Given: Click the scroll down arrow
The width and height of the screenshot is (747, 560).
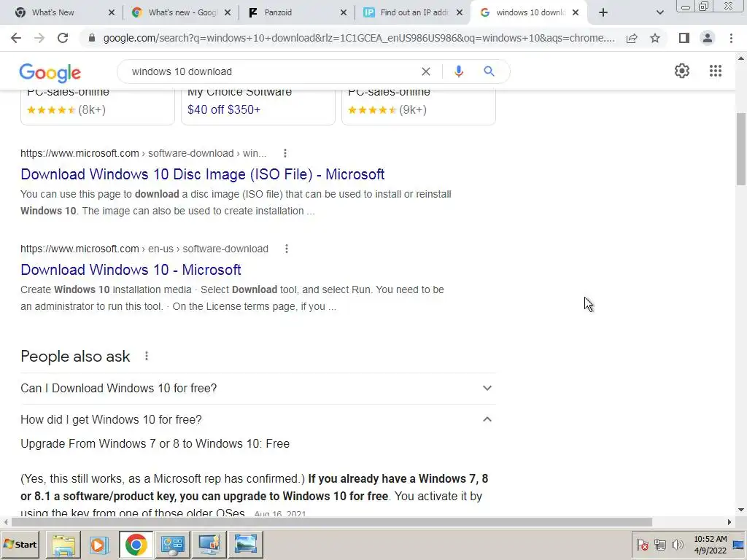Looking at the screenshot, I should [741, 510].
